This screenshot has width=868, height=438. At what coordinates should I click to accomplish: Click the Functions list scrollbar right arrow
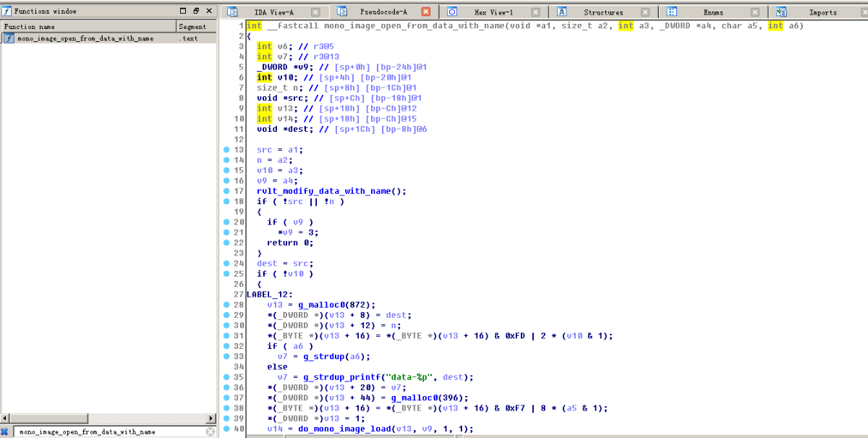click(211, 418)
